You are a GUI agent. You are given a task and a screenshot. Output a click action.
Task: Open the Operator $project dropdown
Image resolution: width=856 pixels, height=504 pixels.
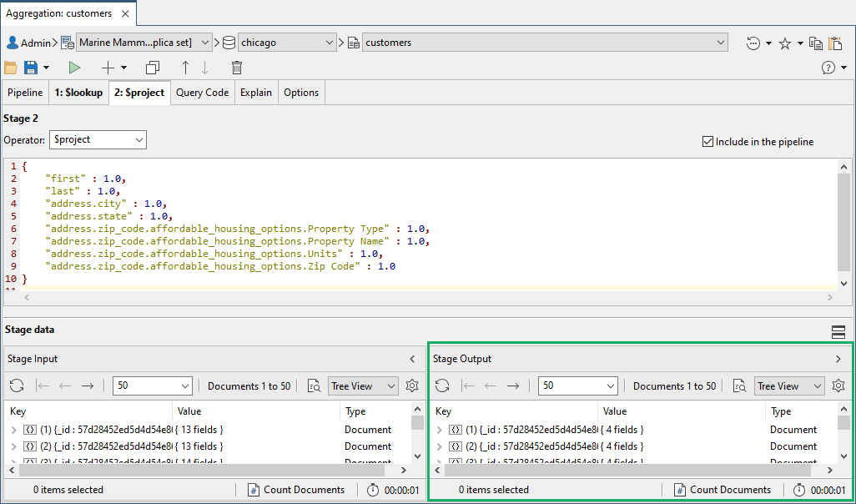pyautogui.click(x=98, y=139)
